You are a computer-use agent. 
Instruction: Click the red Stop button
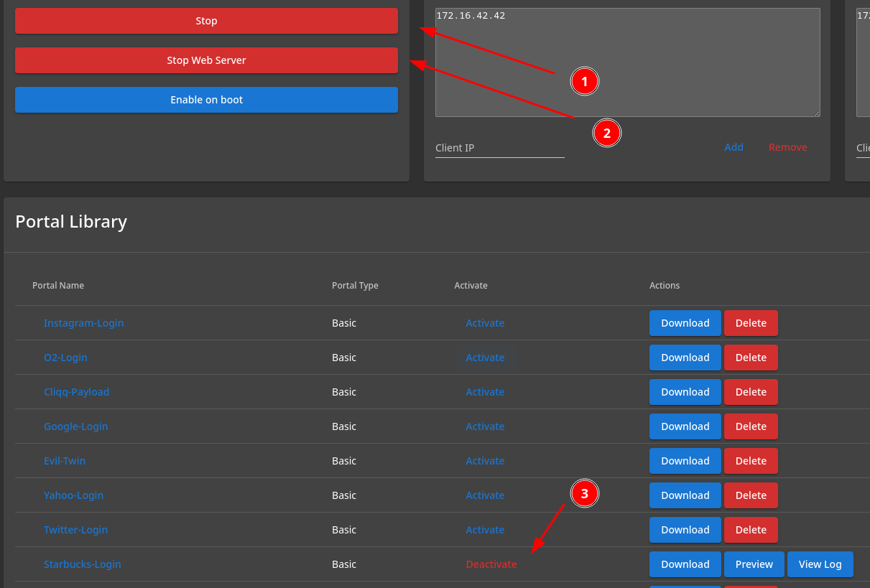point(206,21)
